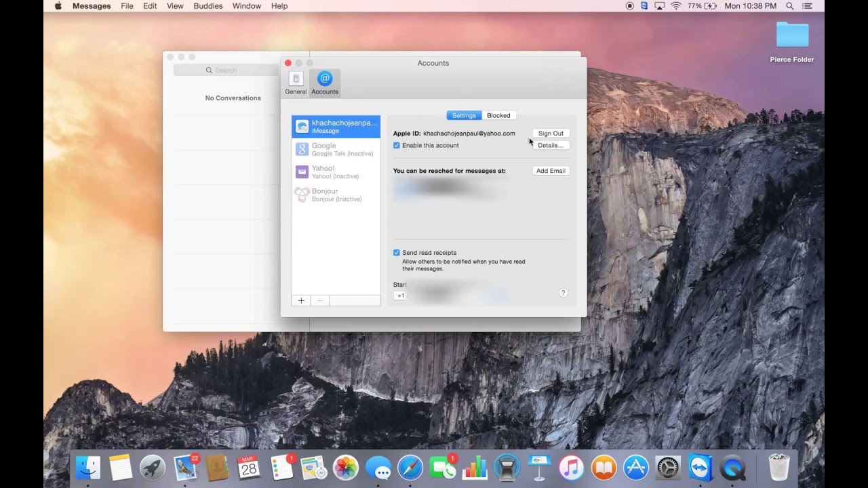Select the Google Talk account
The height and width of the screenshot is (488, 868).
click(x=336, y=149)
